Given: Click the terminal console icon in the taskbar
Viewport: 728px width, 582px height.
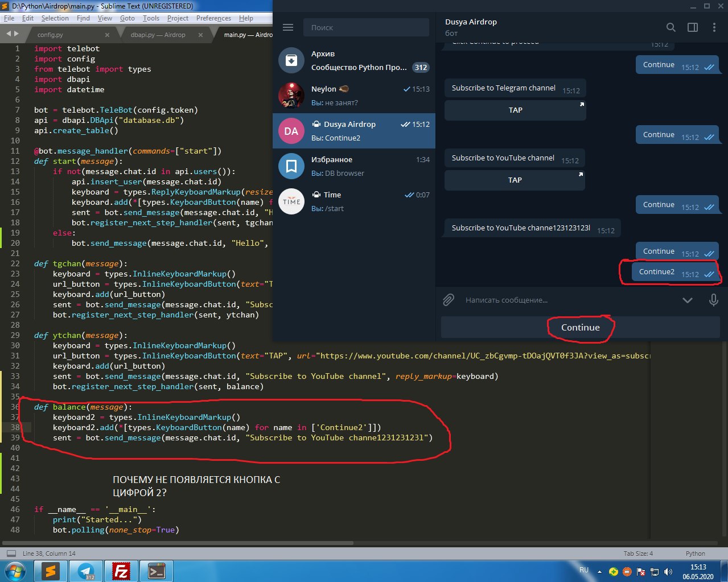Looking at the screenshot, I should tap(156, 571).
